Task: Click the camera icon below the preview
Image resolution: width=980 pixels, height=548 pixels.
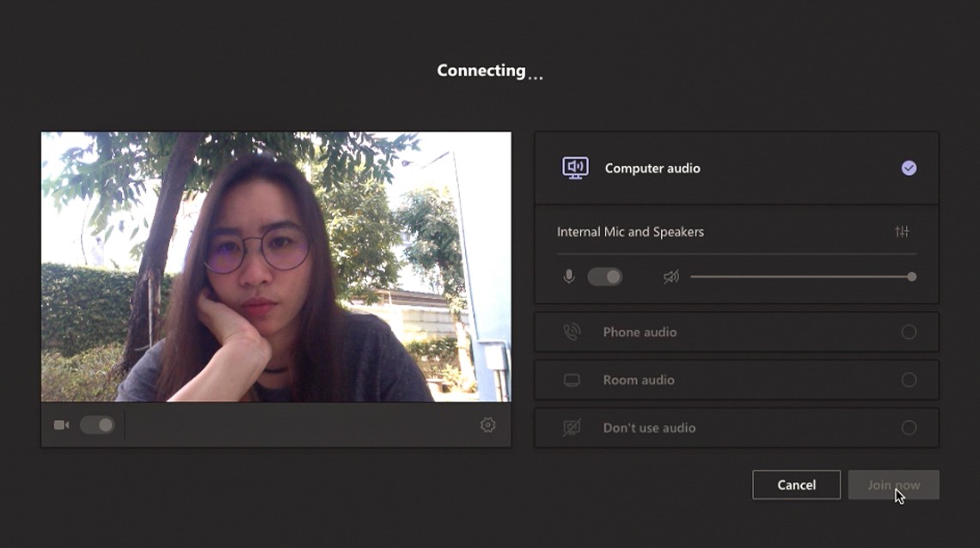Action: click(x=61, y=425)
